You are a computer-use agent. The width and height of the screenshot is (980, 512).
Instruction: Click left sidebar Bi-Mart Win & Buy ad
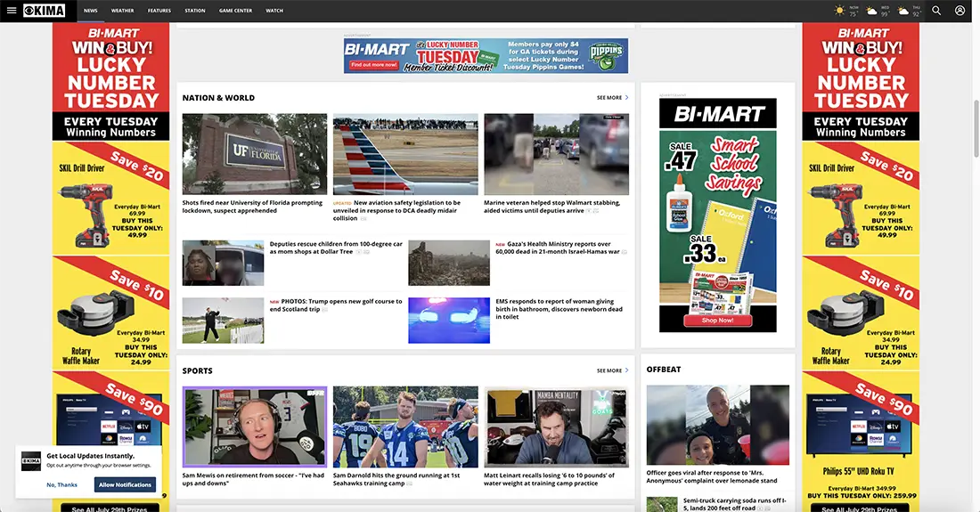110,267
